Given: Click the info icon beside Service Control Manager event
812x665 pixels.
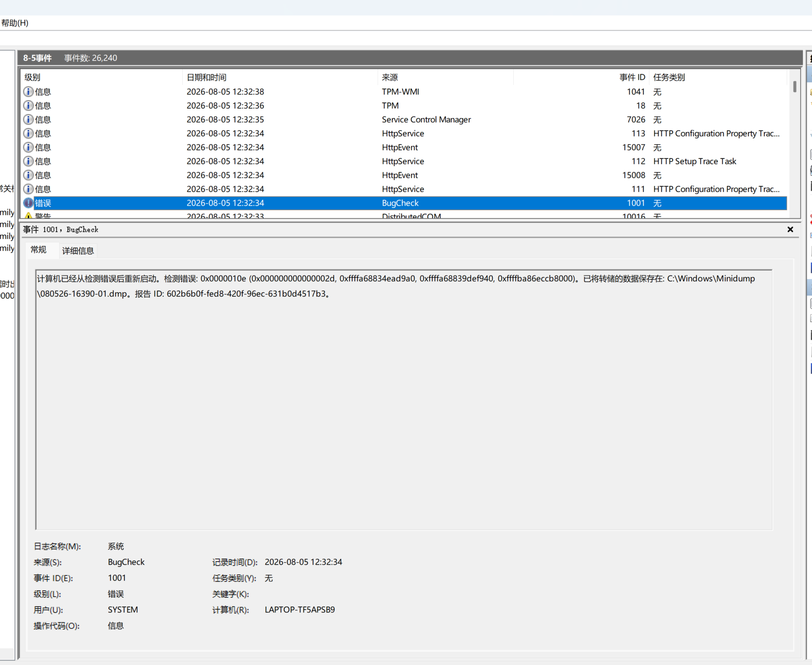Looking at the screenshot, I should pos(28,119).
